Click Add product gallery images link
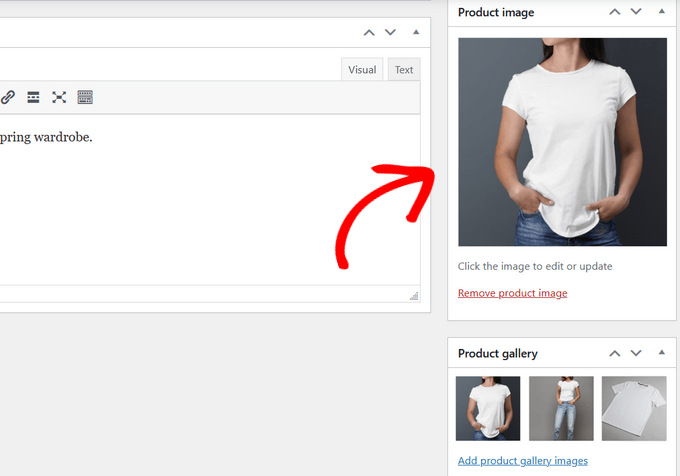The width and height of the screenshot is (680, 476). 522,461
